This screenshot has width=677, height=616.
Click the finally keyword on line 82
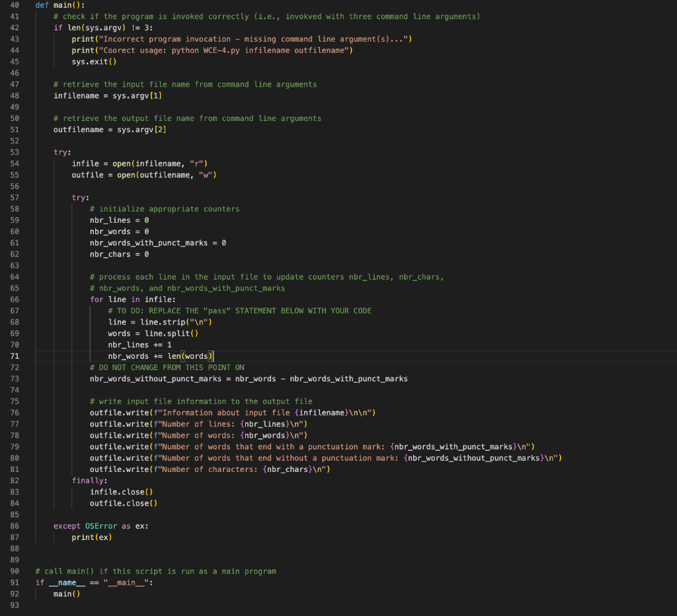[x=85, y=480]
